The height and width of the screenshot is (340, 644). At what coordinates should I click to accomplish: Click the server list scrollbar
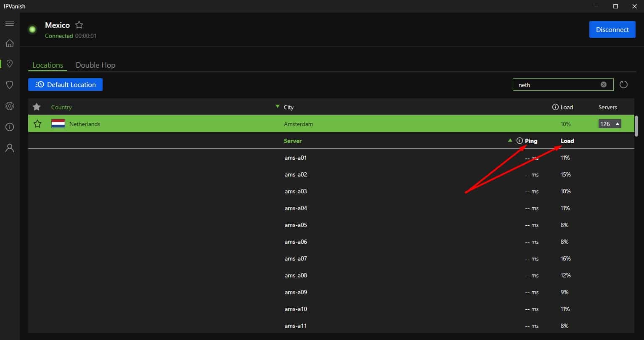(636, 126)
